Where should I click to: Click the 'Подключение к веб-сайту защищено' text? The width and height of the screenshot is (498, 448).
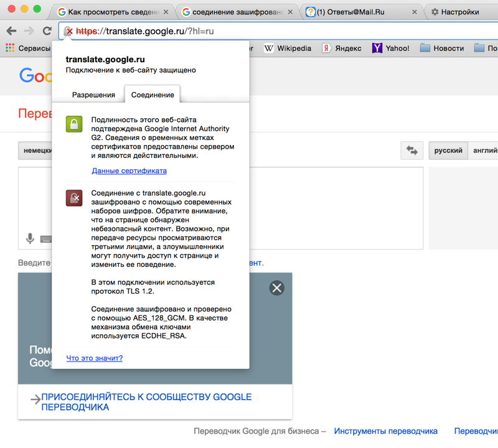click(x=131, y=70)
